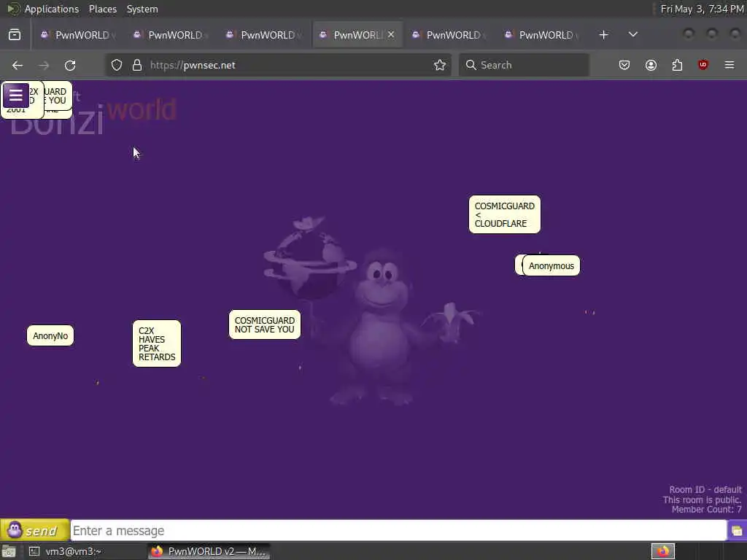The height and width of the screenshot is (560, 747).
Task: Open uBlock Origin extension icon
Action: tap(703, 65)
